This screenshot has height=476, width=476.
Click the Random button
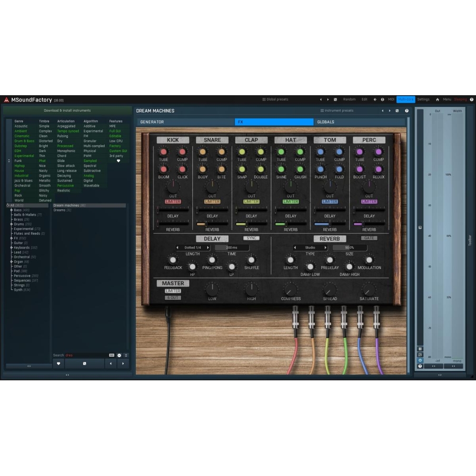click(349, 99)
